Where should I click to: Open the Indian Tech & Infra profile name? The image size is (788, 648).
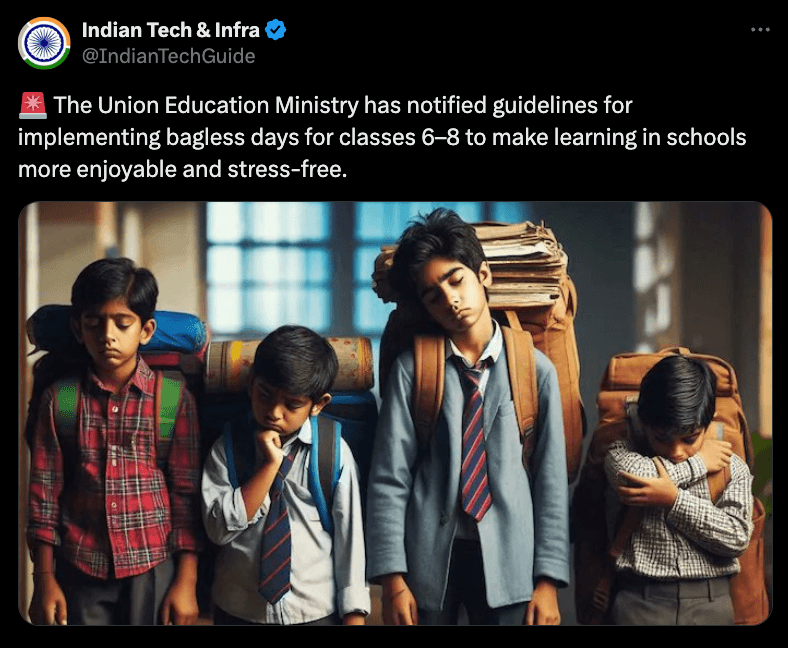(170, 30)
